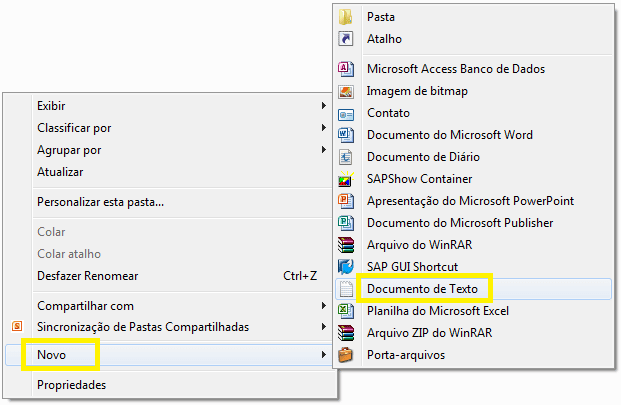Expand the Agrupar por submenu arrow
The width and height of the screenshot is (621, 405).
tap(324, 150)
